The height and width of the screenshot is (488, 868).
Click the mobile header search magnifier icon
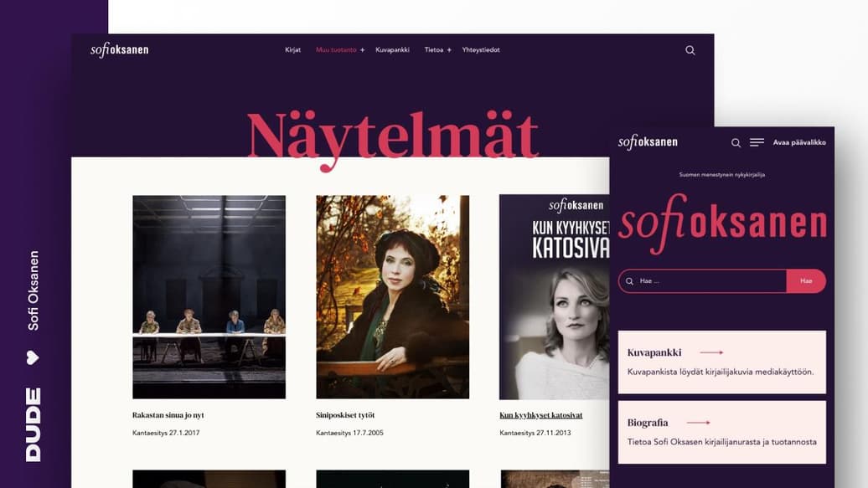pos(736,143)
